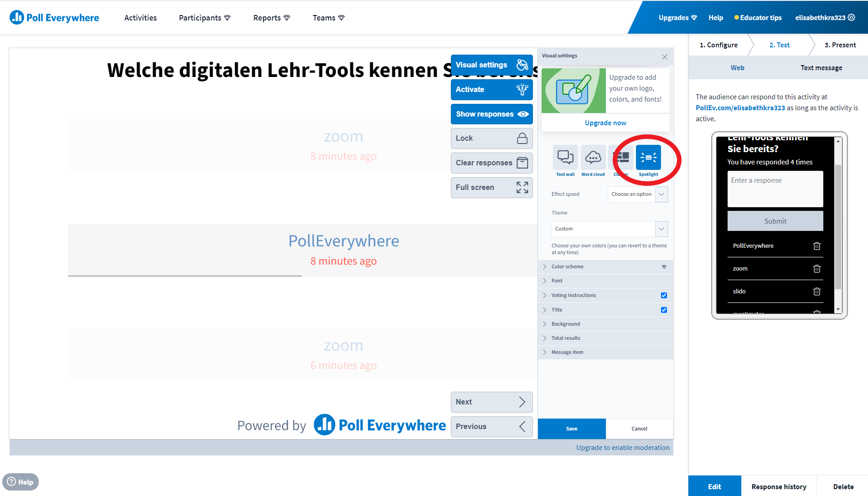
Task: Expand the Total results section
Action: point(605,338)
